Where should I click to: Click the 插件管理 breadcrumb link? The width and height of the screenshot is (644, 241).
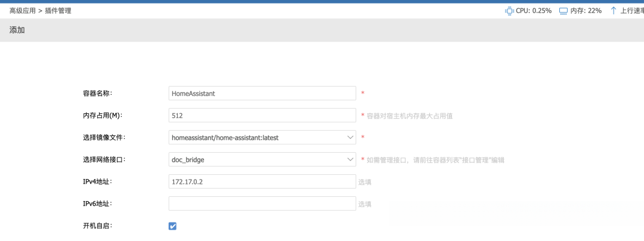(x=57, y=11)
